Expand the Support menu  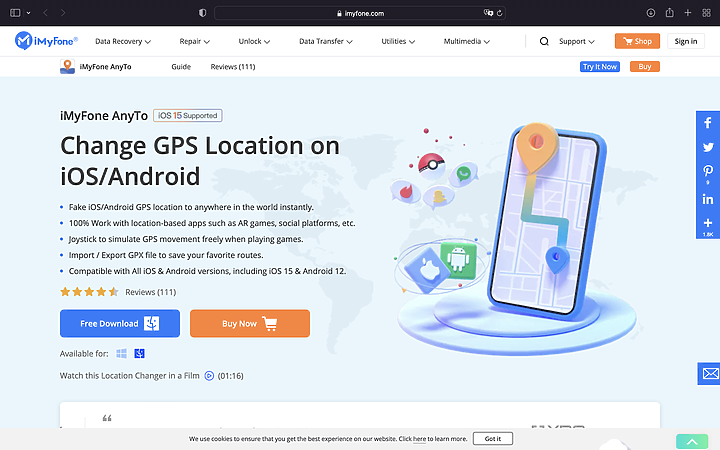click(577, 41)
